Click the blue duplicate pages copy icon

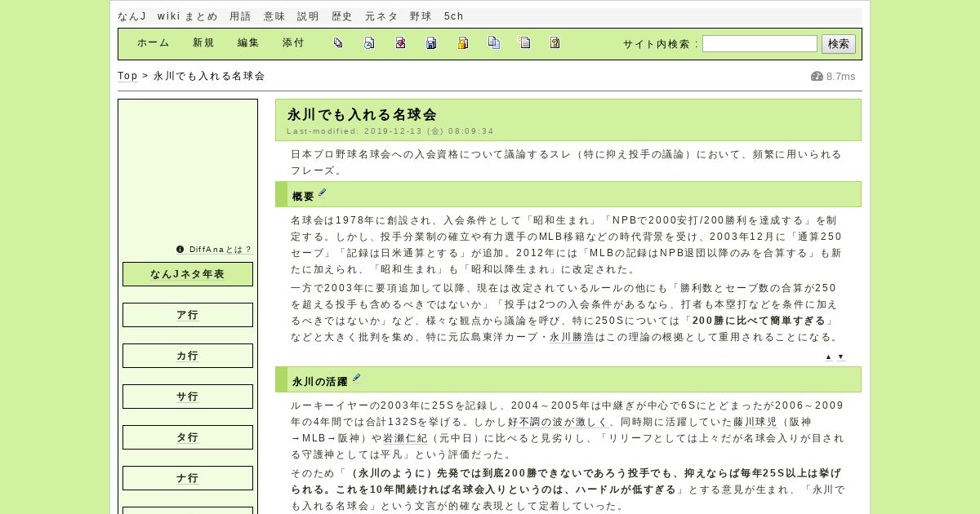click(x=493, y=43)
